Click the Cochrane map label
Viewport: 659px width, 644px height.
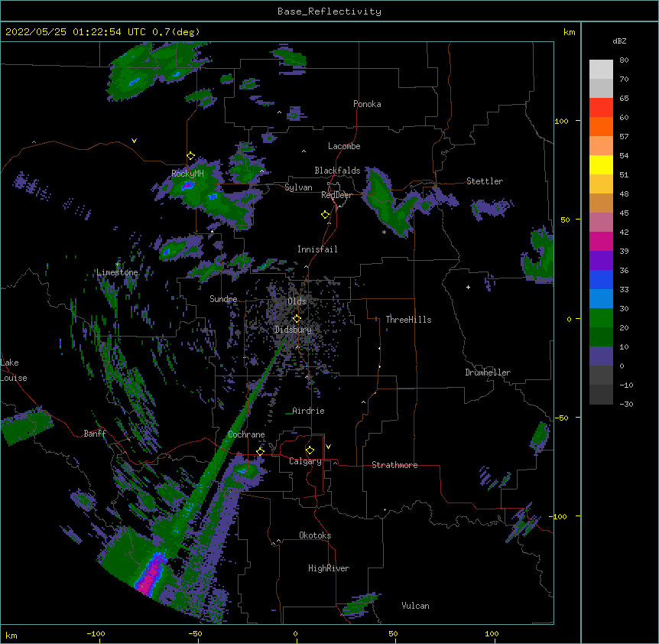pyautogui.click(x=246, y=434)
